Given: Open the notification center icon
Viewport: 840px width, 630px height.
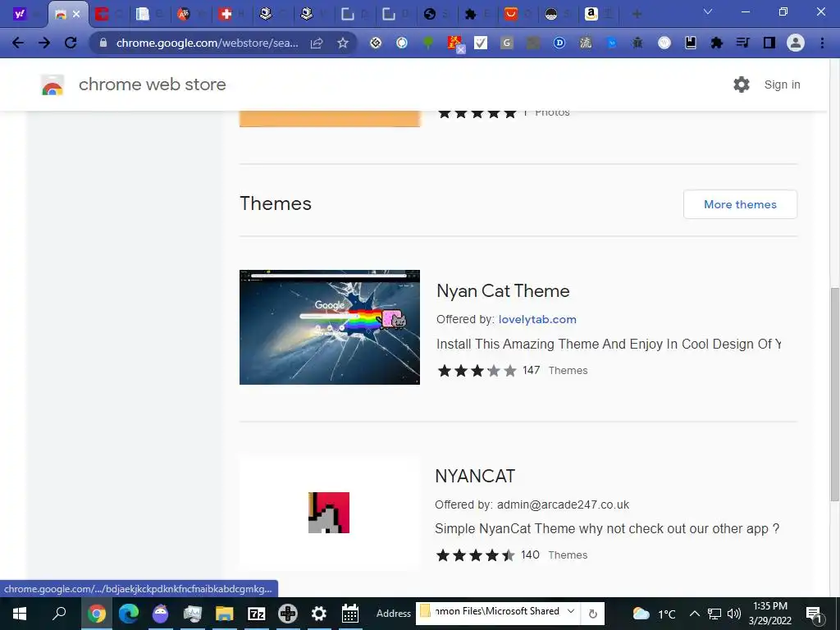Looking at the screenshot, I should click(x=814, y=614).
